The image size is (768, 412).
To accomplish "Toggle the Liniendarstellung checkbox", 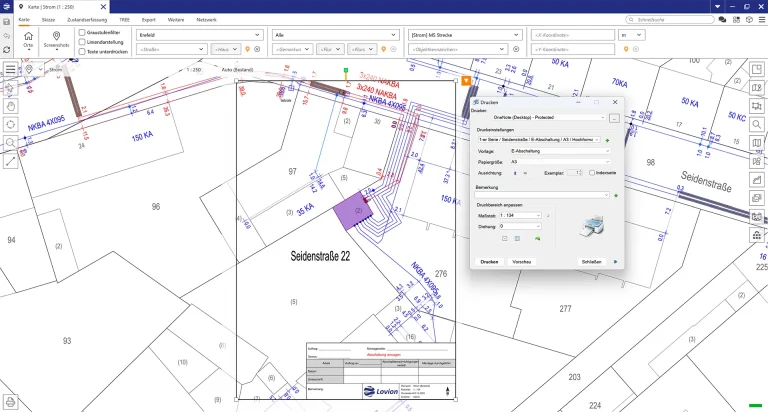I will coord(82,41).
